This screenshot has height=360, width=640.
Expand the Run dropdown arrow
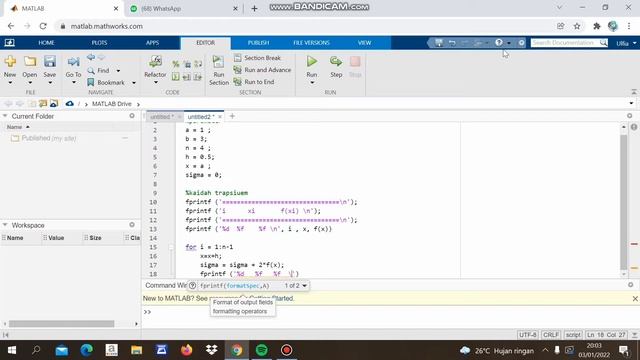point(312,83)
